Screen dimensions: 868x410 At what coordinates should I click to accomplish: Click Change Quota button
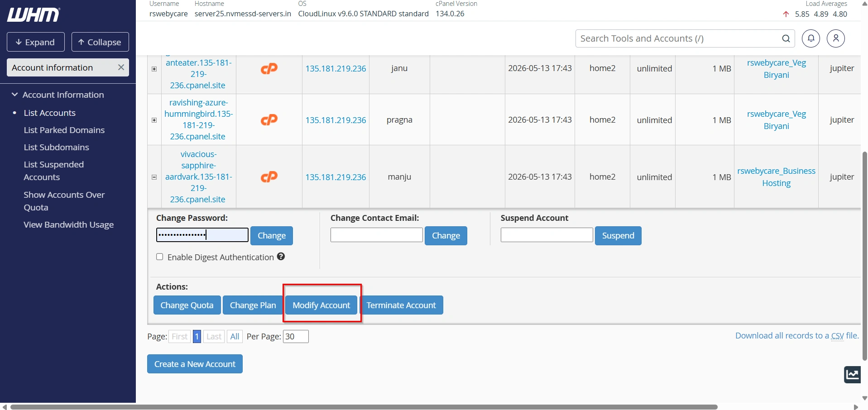pyautogui.click(x=187, y=305)
